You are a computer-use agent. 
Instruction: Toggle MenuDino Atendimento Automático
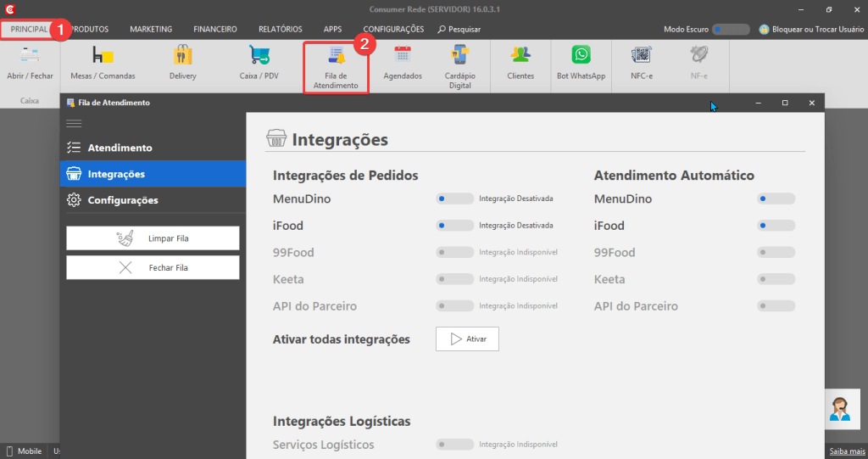pyautogui.click(x=776, y=199)
